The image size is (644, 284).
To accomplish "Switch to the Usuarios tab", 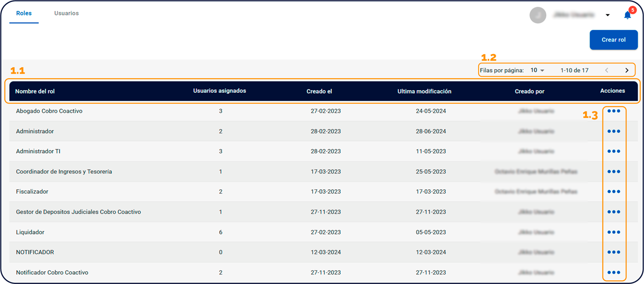I will tap(66, 13).
